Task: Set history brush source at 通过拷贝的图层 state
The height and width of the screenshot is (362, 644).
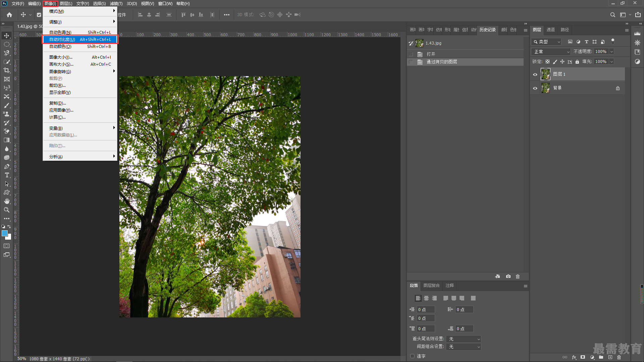Action: pos(411,62)
